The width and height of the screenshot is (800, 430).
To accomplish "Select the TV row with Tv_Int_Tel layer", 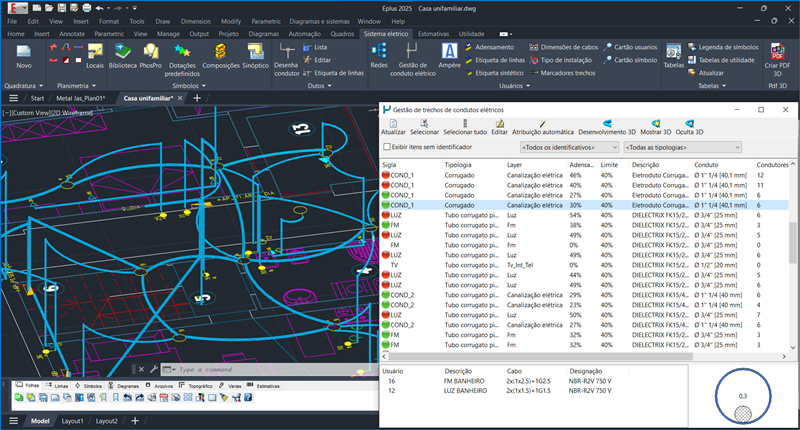I will (584, 265).
